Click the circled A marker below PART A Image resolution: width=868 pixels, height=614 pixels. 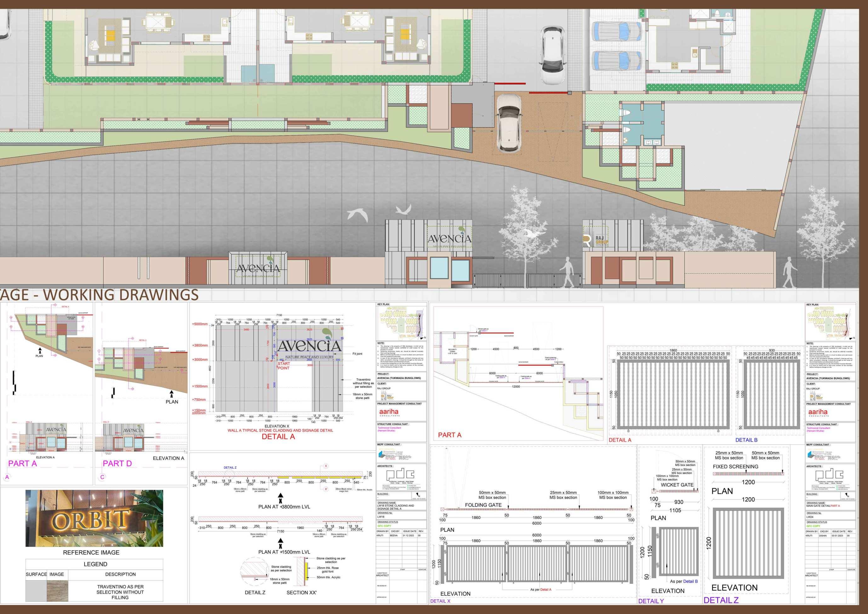click(x=7, y=477)
